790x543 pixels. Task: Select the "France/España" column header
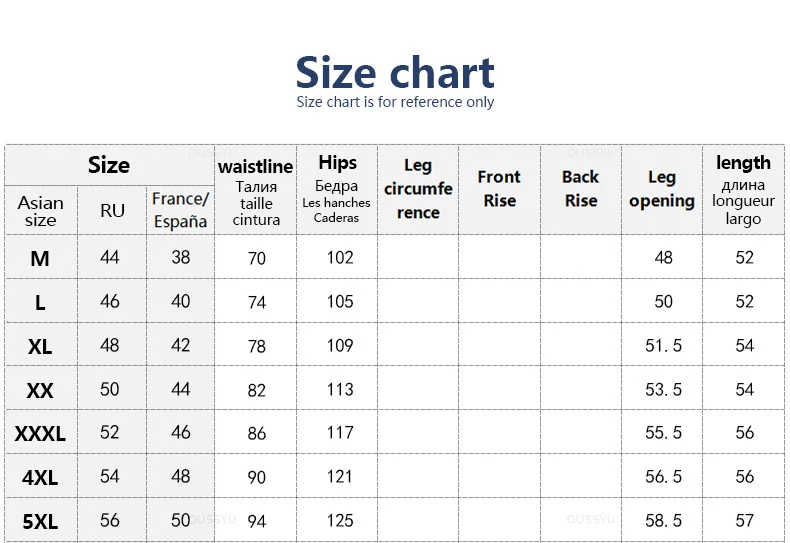(180, 211)
